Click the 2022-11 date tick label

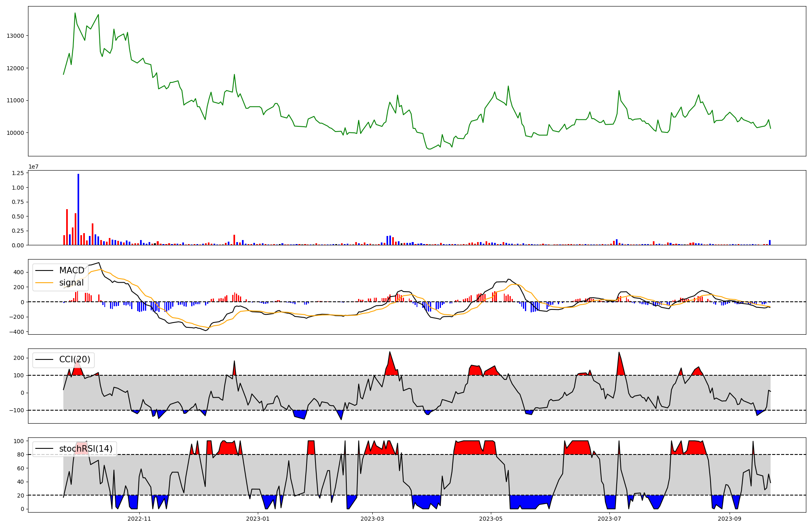point(139,519)
